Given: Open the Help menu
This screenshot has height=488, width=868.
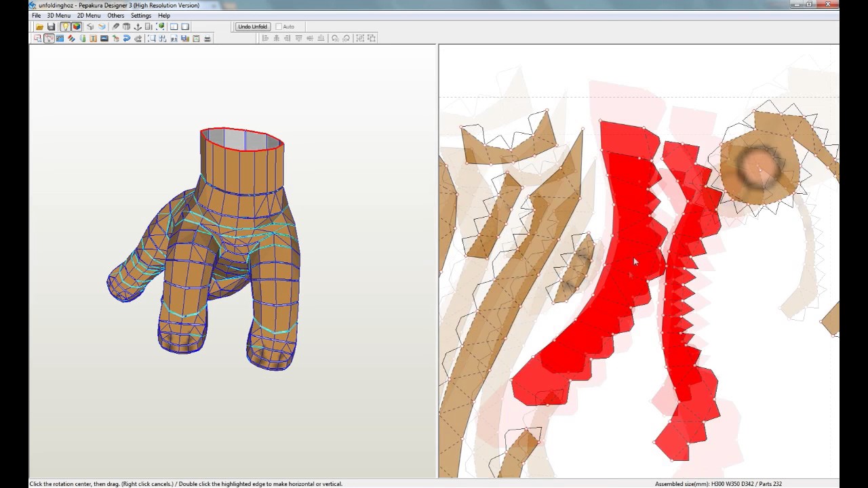Looking at the screenshot, I should tap(164, 16).
